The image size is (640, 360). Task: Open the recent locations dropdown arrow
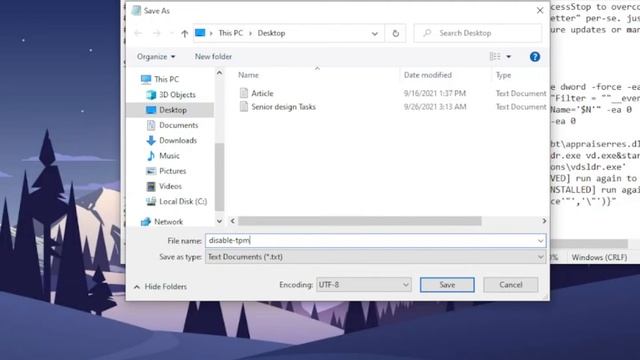coord(171,33)
